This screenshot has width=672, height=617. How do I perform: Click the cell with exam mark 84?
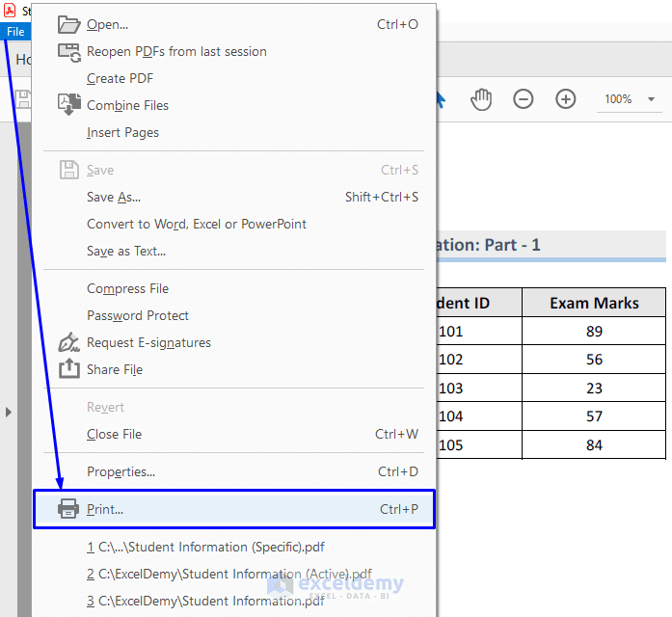tap(594, 445)
